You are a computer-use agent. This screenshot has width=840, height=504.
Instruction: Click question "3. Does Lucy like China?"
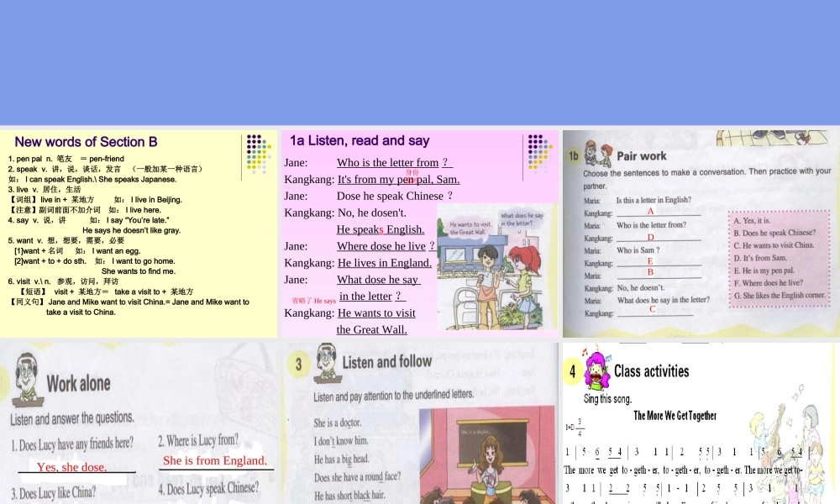pos(54,493)
